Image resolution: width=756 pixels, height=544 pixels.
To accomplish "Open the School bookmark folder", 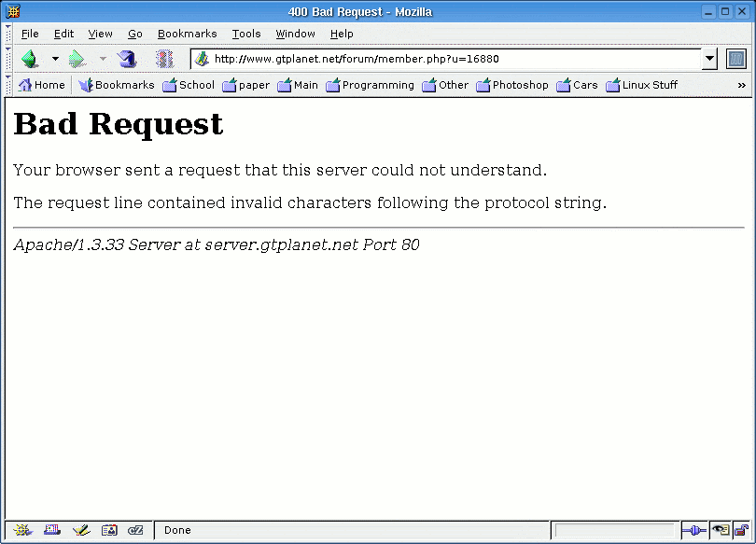I will coord(189,85).
